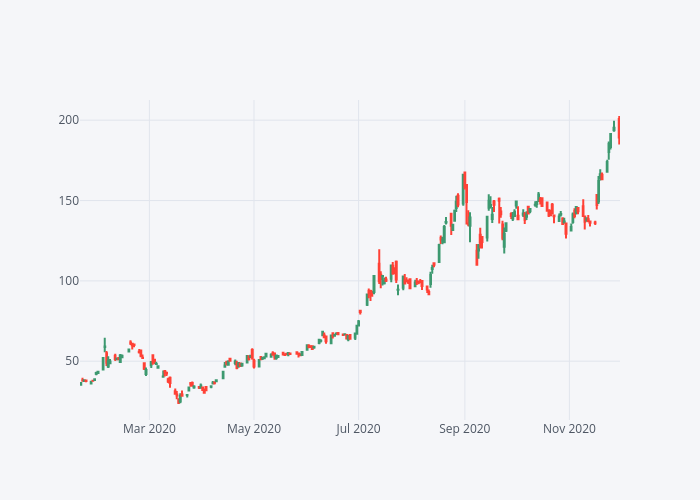
Task: Click the red candle bottoming near 110 in September
Action: tap(477, 254)
